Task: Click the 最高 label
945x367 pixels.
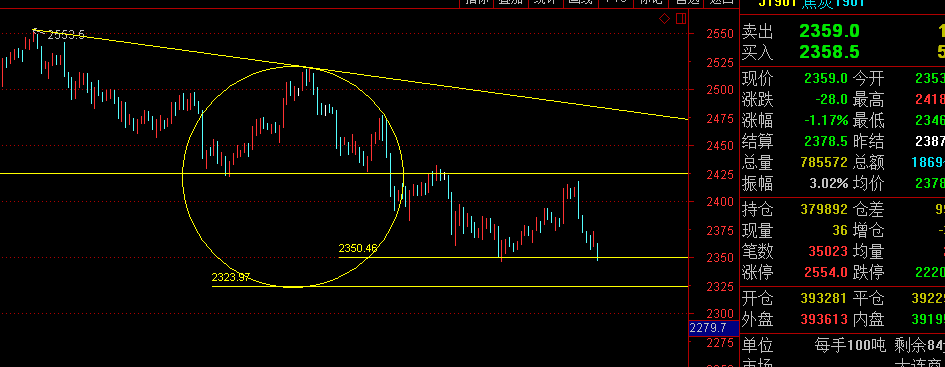Action: coord(868,99)
